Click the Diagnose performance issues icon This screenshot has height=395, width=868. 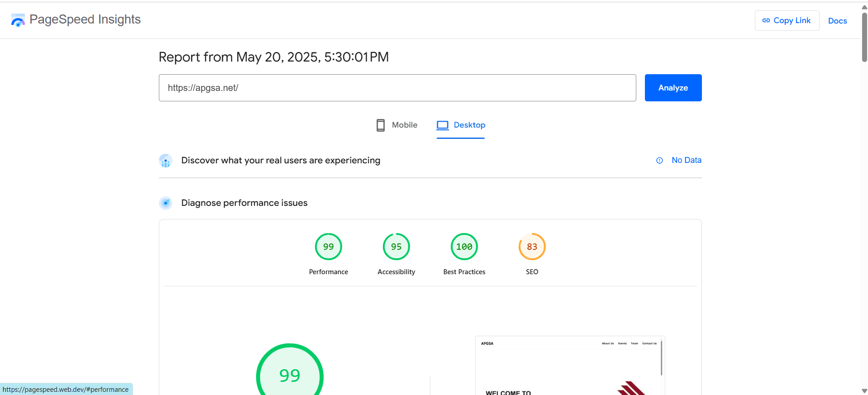(x=166, y=203)
